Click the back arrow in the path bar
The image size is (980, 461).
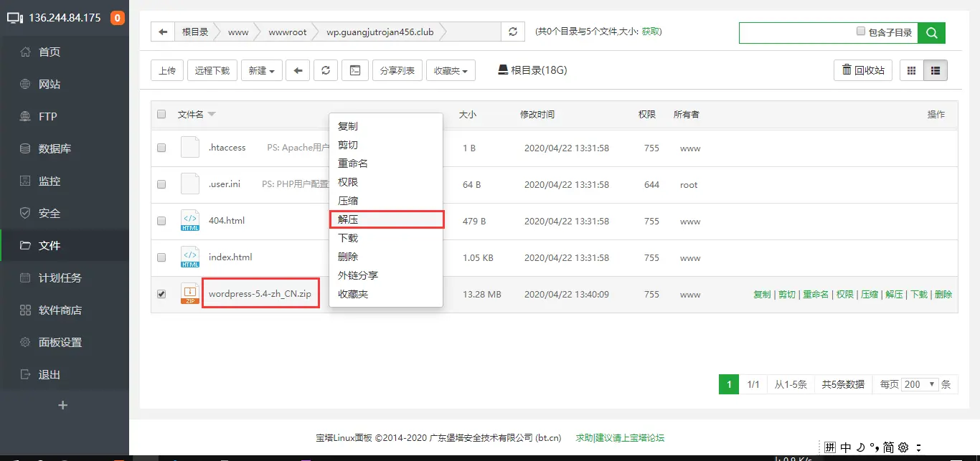(163, 32)
